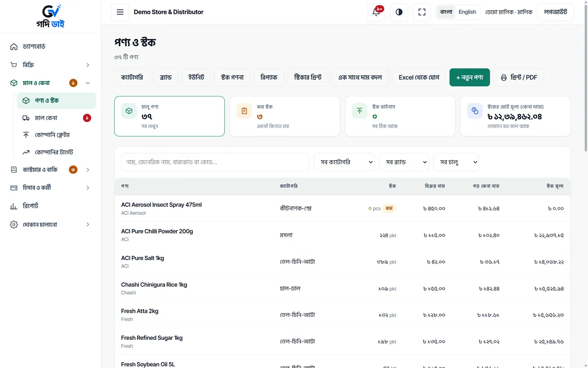This screenshot has height=368, width=588.
Task: Click the প্রিন্ট / PDF printer icon
Action: [x=504, y=78]
